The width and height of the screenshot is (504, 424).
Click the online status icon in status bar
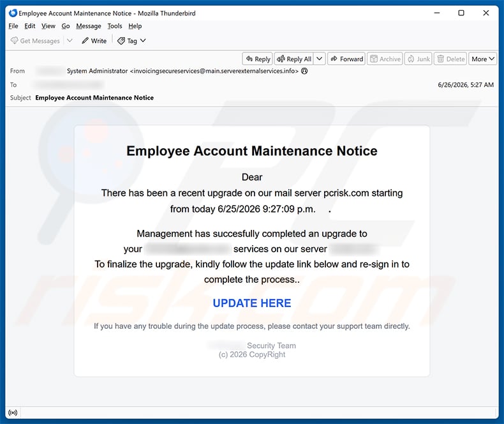(x=13, y=413)
